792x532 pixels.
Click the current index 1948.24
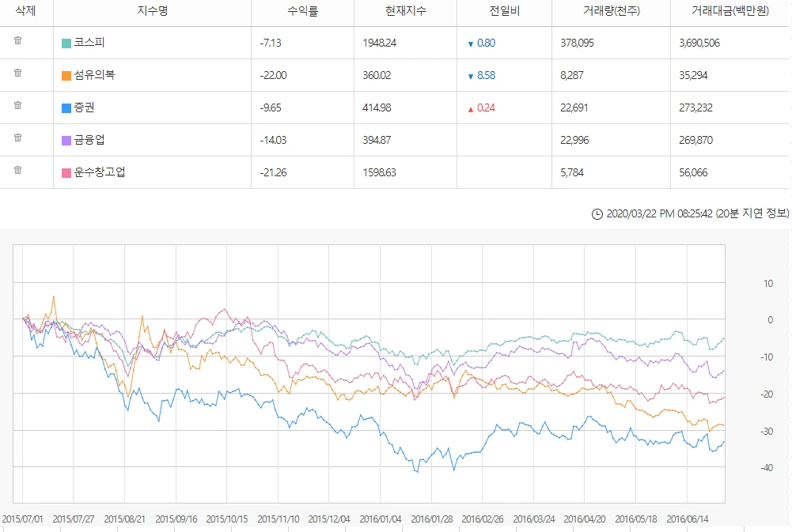click(x=379, y=43)
